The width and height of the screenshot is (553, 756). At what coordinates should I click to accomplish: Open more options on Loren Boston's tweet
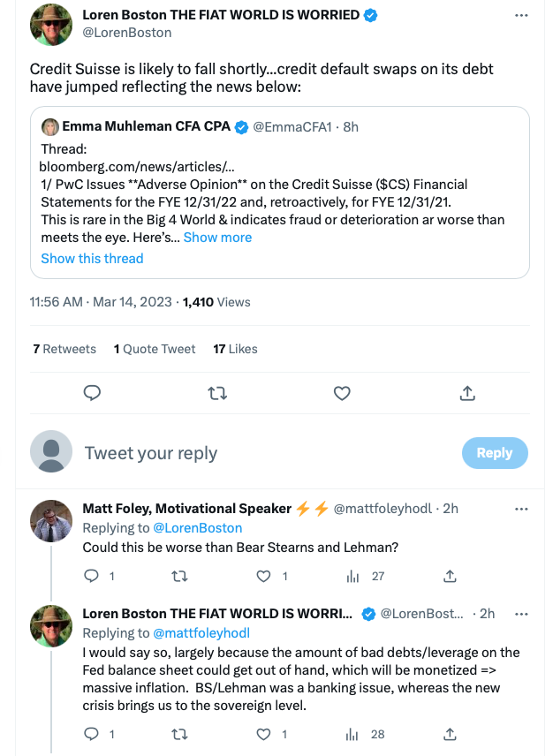pos(521,15)
